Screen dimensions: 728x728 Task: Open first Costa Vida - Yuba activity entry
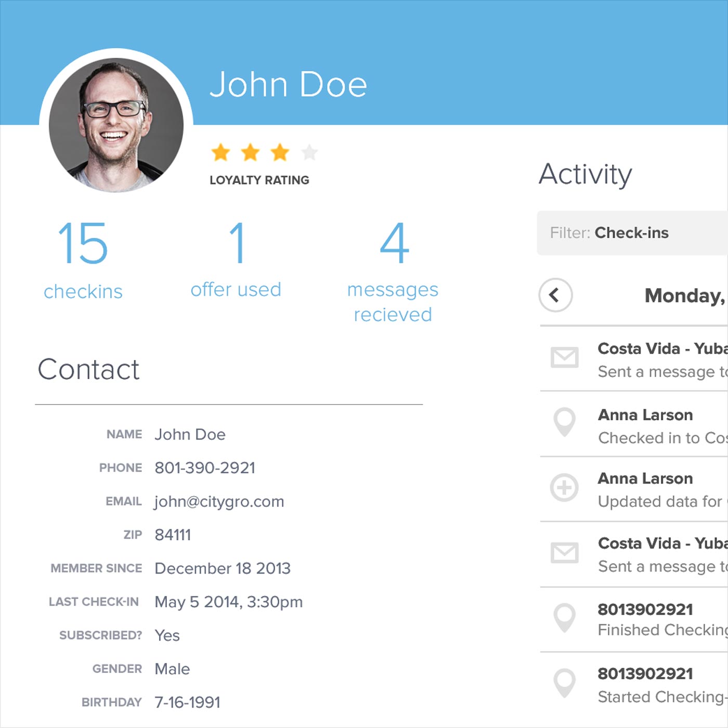coord(634,359)
